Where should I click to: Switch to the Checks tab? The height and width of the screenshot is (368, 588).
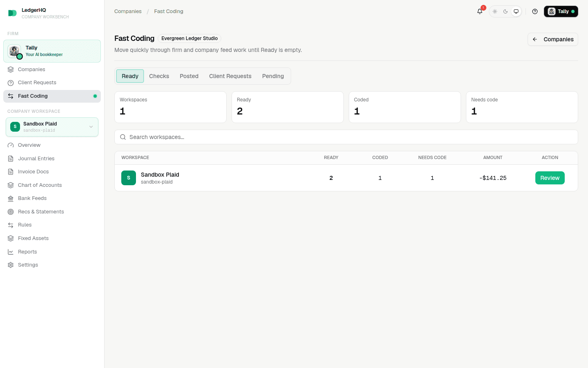(159, 76)
